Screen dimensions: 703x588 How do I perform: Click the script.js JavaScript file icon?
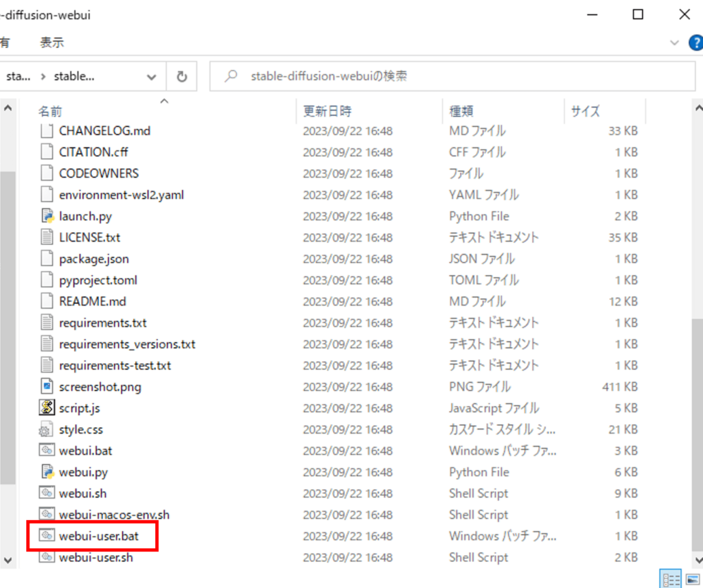[47, 408]
